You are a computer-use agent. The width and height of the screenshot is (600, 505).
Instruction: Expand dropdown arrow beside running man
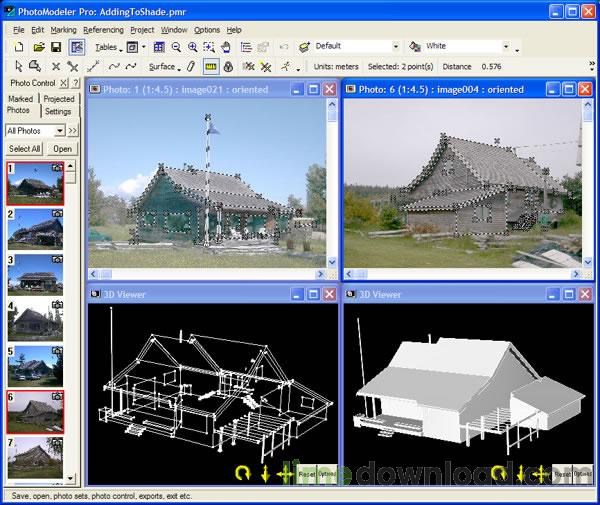pyautogui.click(x=298, y=69)
